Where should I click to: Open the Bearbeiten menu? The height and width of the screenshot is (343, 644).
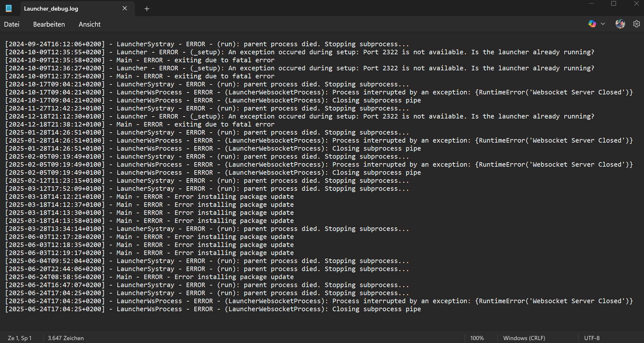coord(49,24)
